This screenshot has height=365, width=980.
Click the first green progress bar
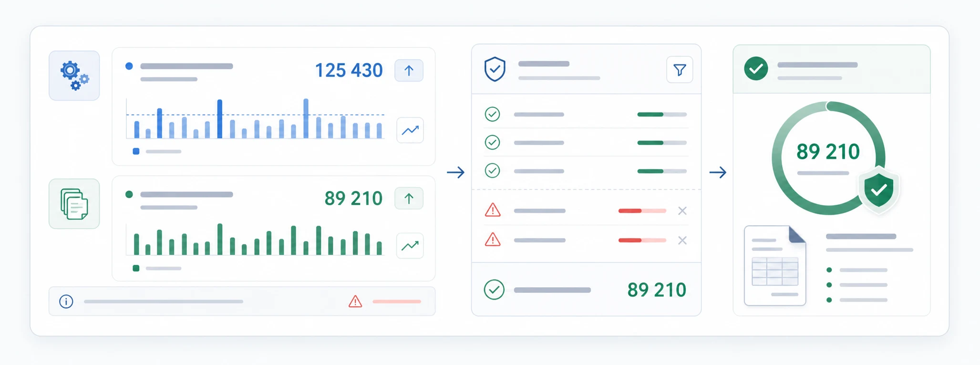pyautogui.click(x=662, y=115)
